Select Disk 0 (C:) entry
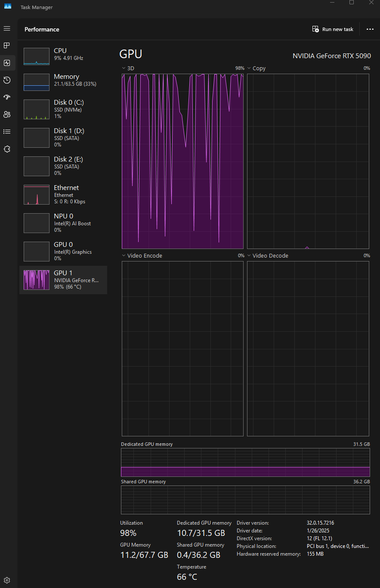This screenshot has height=588, width=380. point(63,109)
